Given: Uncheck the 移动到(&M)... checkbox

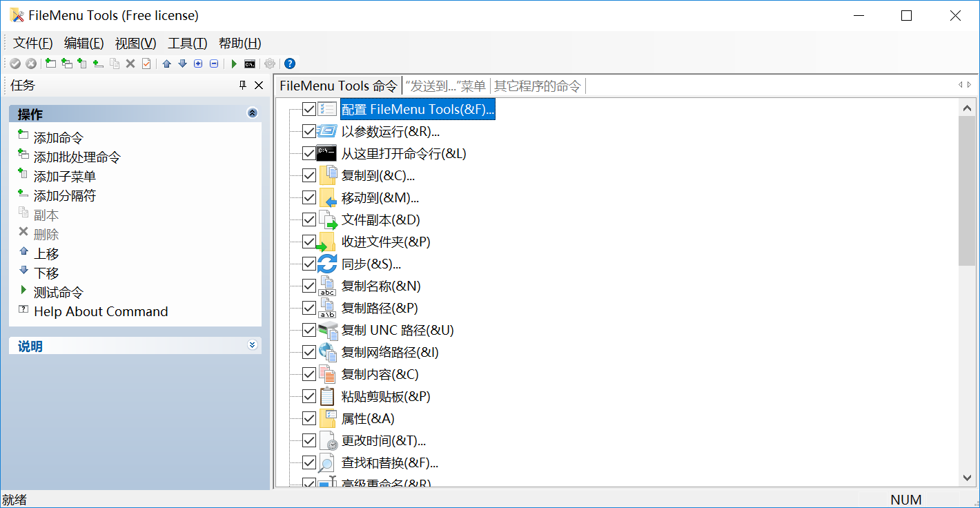Looking at the screenshot, I should click(x=309, y=197).
